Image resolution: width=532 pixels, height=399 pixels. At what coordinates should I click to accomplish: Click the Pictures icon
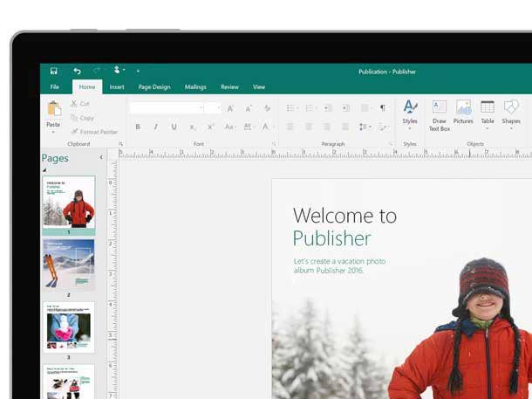[463, 113]
